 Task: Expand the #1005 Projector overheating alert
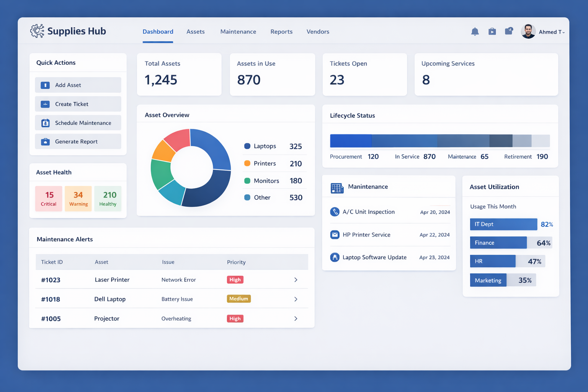[x=296, y=318]
